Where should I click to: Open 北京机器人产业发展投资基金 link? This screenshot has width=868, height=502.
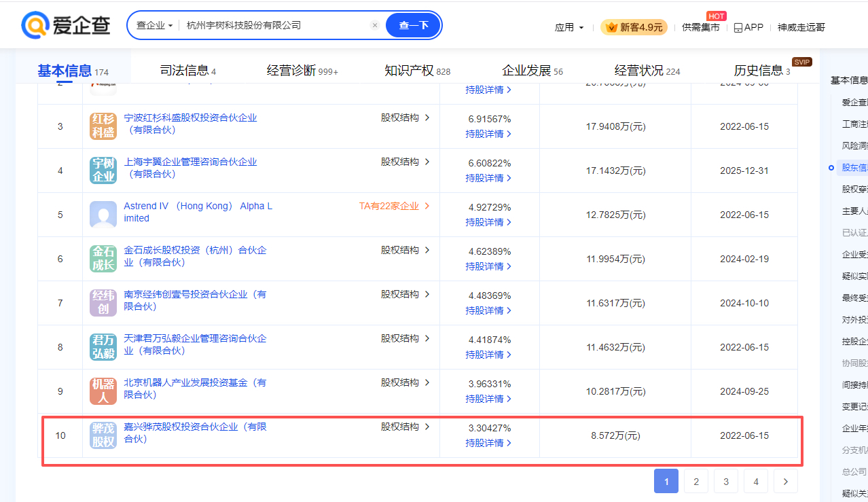pos(195,389)
